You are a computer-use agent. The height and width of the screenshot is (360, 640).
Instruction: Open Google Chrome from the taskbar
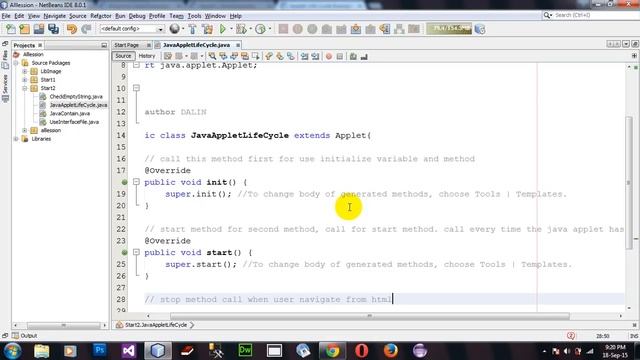pos(332,351)
